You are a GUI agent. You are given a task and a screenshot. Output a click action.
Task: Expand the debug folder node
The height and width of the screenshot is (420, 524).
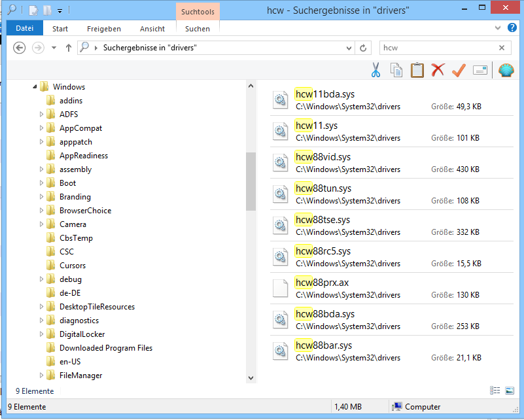pos(41,279)
